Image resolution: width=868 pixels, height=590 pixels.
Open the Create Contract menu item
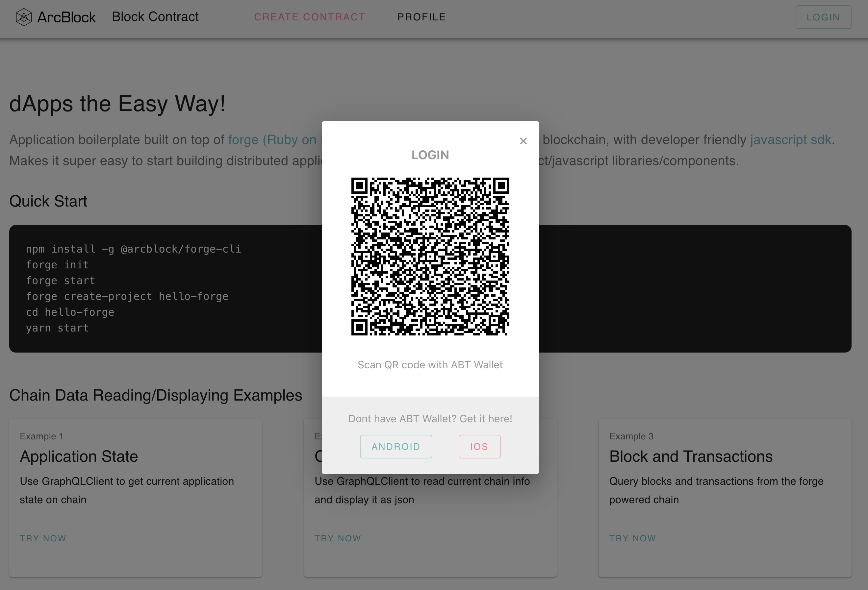(x=309, y=17)
